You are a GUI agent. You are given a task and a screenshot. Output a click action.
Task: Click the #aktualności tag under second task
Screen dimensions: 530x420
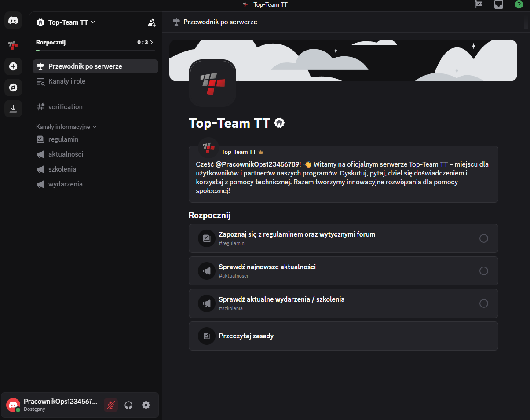(x=233, y=276)
